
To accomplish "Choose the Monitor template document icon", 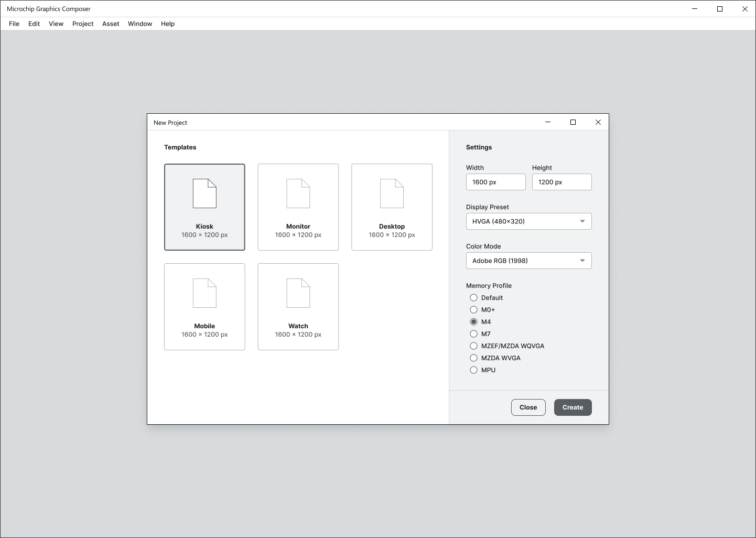I will pos(298,193).
